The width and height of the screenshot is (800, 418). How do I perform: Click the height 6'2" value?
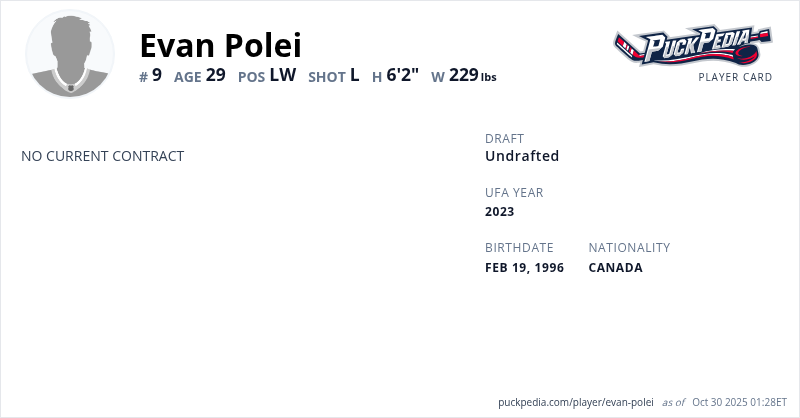point(402,75)
